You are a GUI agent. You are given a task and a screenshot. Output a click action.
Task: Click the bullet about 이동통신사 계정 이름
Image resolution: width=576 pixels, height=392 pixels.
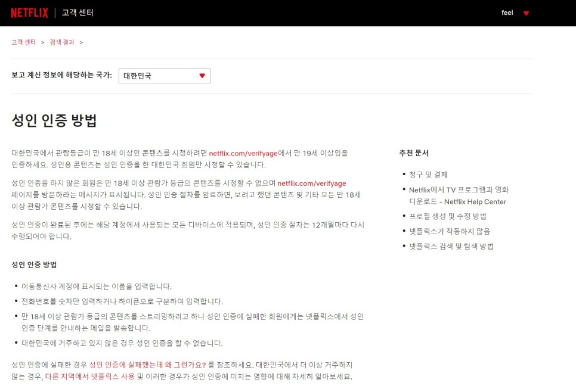96,287
